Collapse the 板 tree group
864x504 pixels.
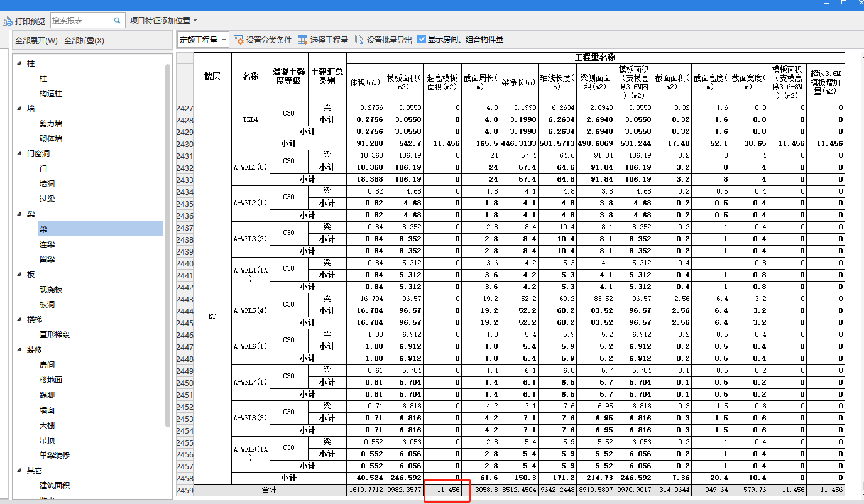pyautogui.click(x=19, y=275)
